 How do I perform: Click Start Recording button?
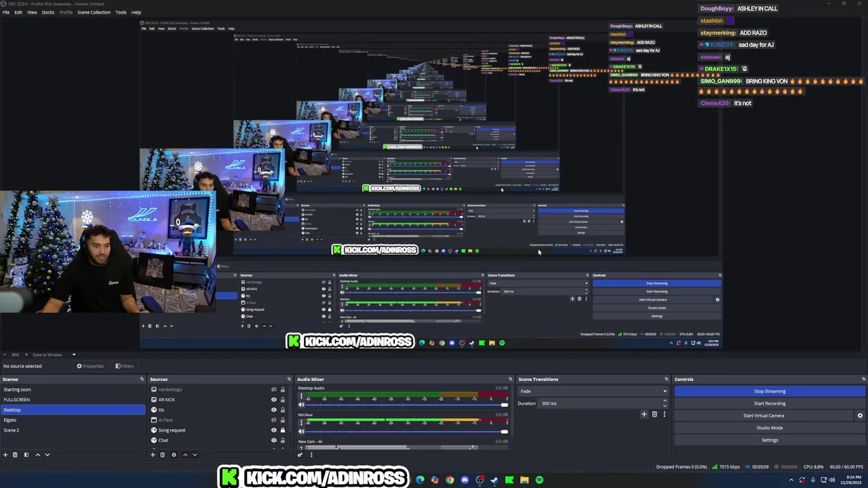[x=770, y=403]
